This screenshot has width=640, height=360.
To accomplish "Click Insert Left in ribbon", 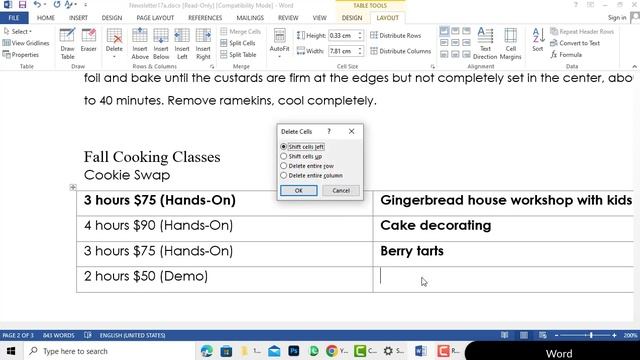I will click(182, 44).
